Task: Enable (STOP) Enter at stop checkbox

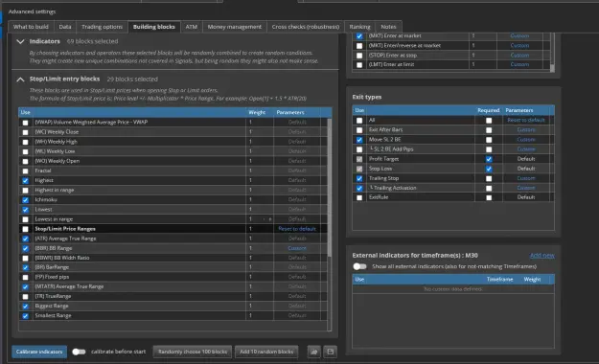Action: tap(359, 56)
